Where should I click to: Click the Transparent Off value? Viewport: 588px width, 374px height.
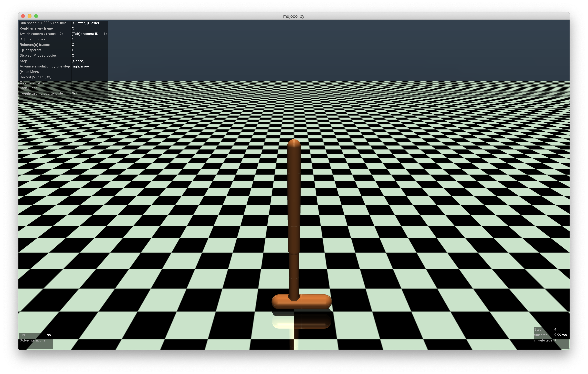click(x=74, y=50)
